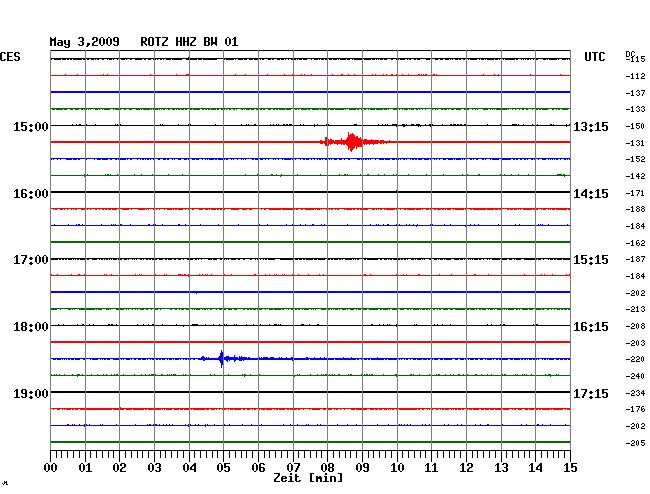
Task: Select the DC offset value '-171'
Action: click(x=635, y=193)
